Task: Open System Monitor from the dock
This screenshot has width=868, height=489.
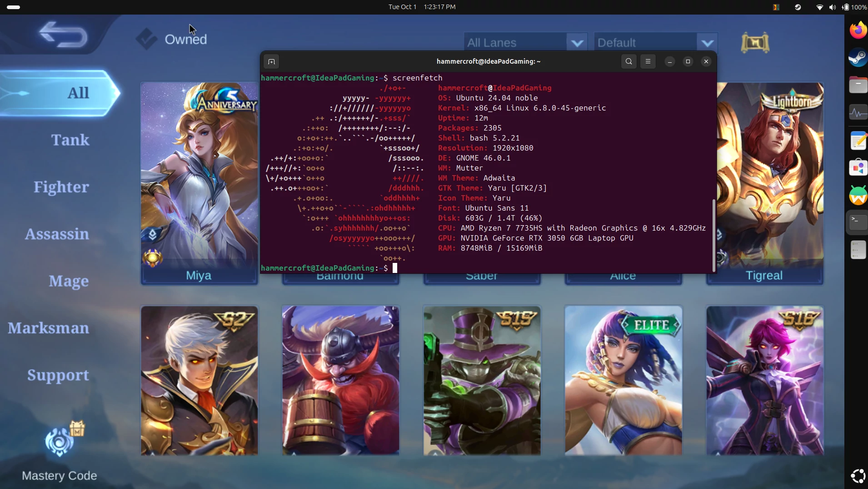Action: 858,112
